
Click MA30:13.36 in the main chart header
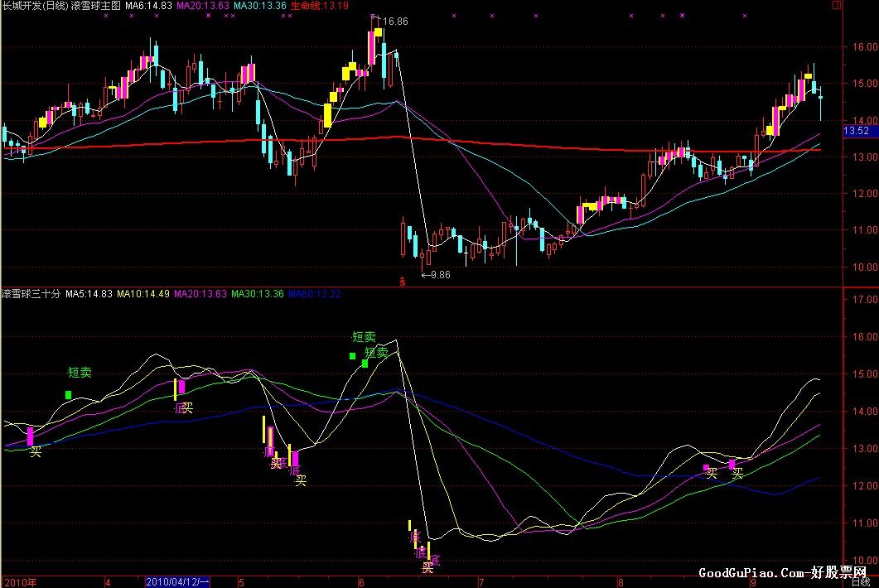pyautogui.click(x=260, y=6)
